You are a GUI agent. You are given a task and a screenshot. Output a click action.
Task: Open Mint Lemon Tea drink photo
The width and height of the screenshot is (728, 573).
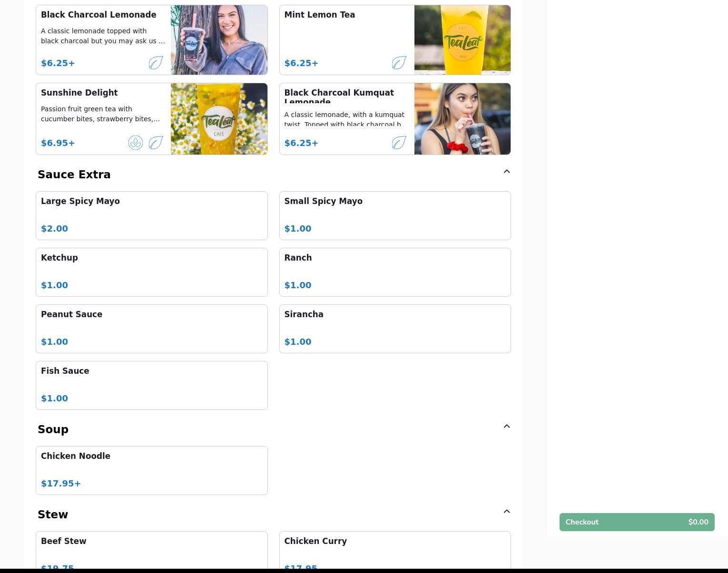[x=462, y=40]
